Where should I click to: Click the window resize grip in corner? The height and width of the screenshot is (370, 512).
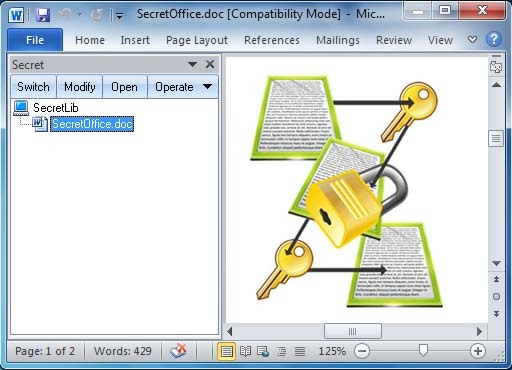pyautogui.click(x=499, y=357)
